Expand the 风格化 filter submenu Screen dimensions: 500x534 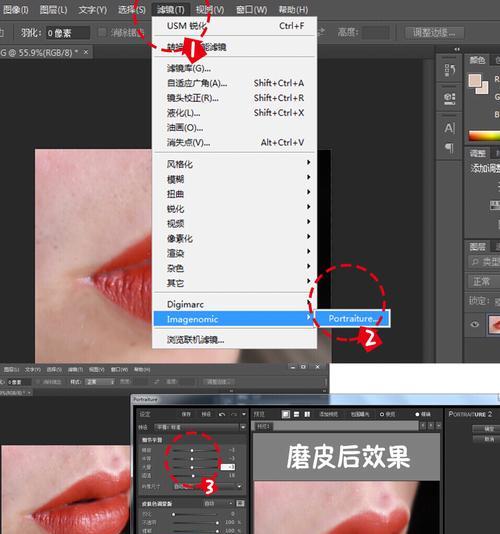point(235,163)
